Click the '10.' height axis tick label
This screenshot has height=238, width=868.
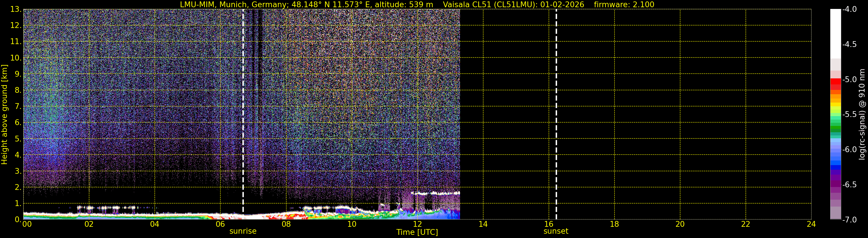[x=16, y=58]
